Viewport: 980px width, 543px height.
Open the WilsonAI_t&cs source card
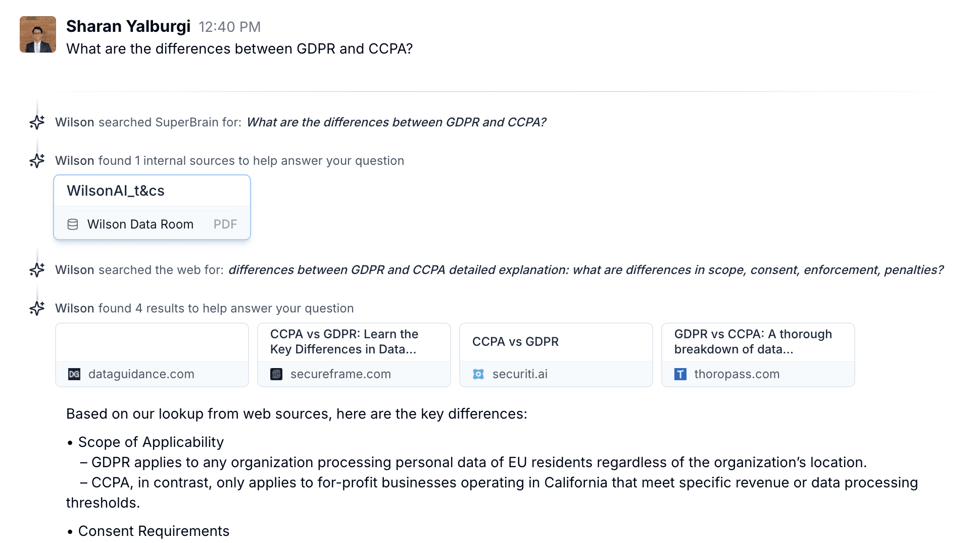pyautogui.click(x=152, y=207)
